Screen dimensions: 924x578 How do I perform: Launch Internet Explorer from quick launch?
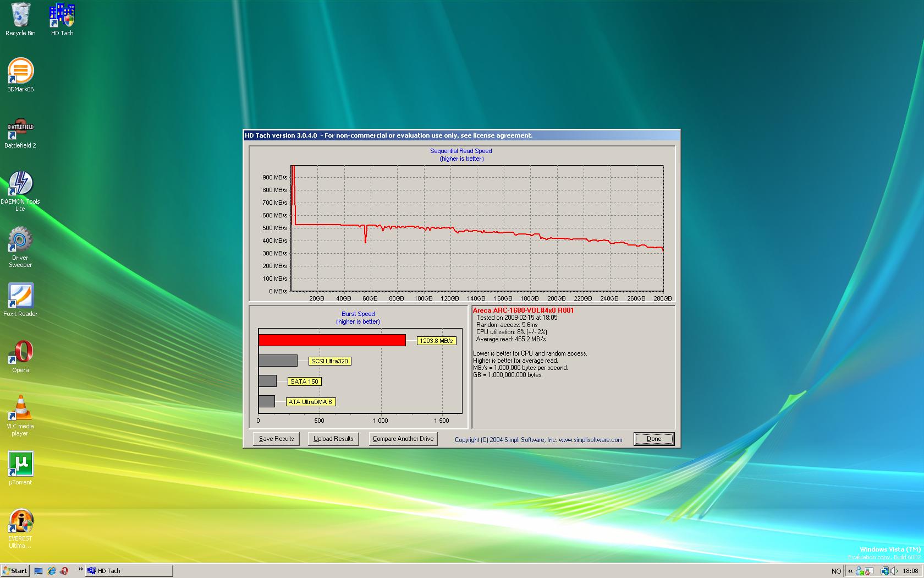click(52, 571)
